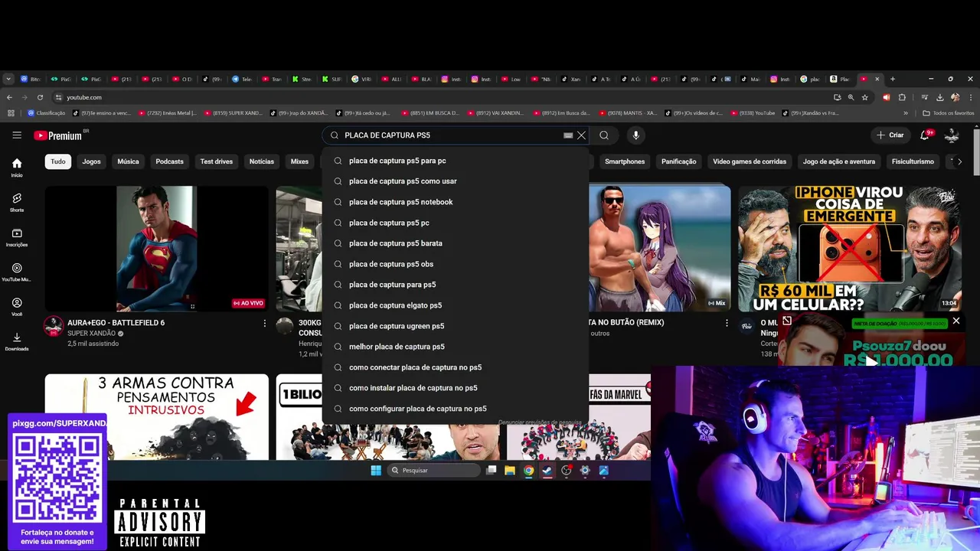Open Você in the left sidebar

[17, 307]
